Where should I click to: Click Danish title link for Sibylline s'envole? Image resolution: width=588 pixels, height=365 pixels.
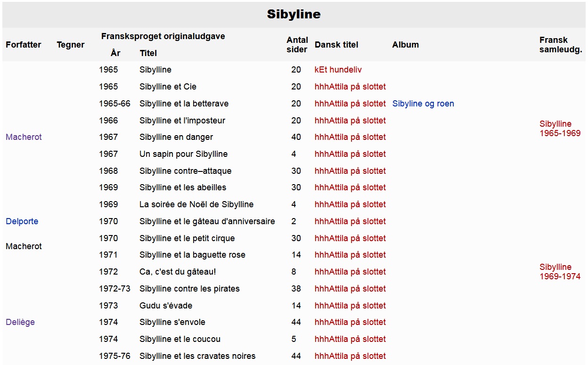pyautogui.click(x=350, y=322)
